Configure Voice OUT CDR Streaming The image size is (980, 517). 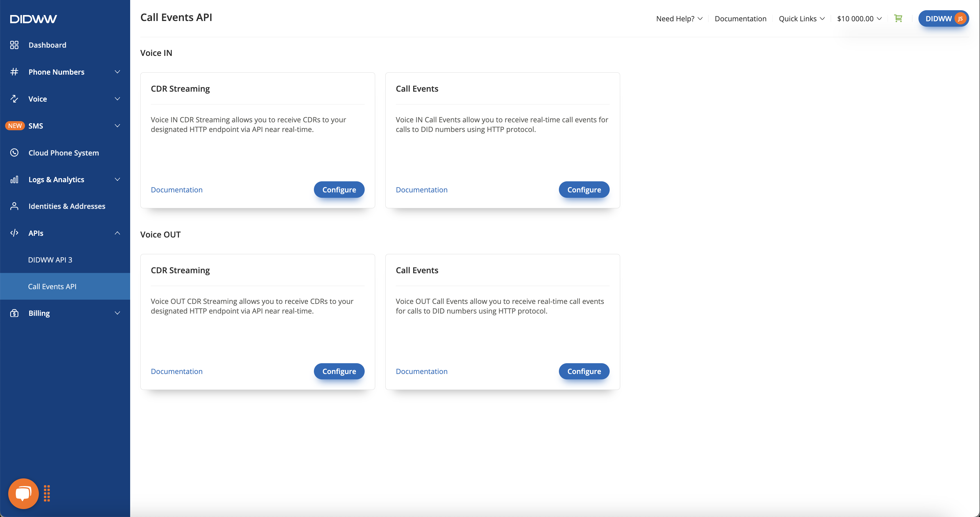pos(339,371)
